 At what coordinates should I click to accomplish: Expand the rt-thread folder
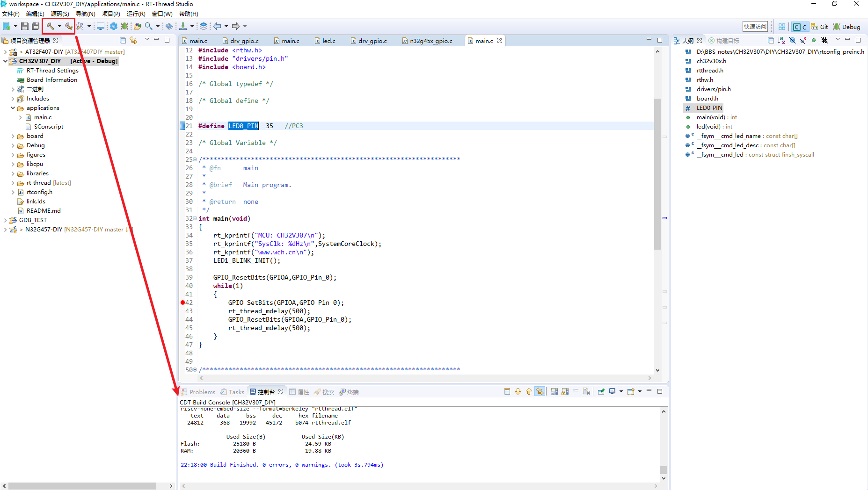(13, 182)
